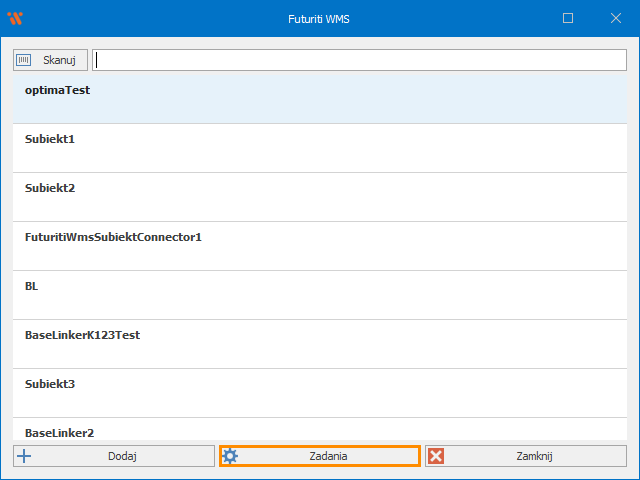Click the barcode icon on Skanuj
Screen dimensions: 640x480
point(25,60)
